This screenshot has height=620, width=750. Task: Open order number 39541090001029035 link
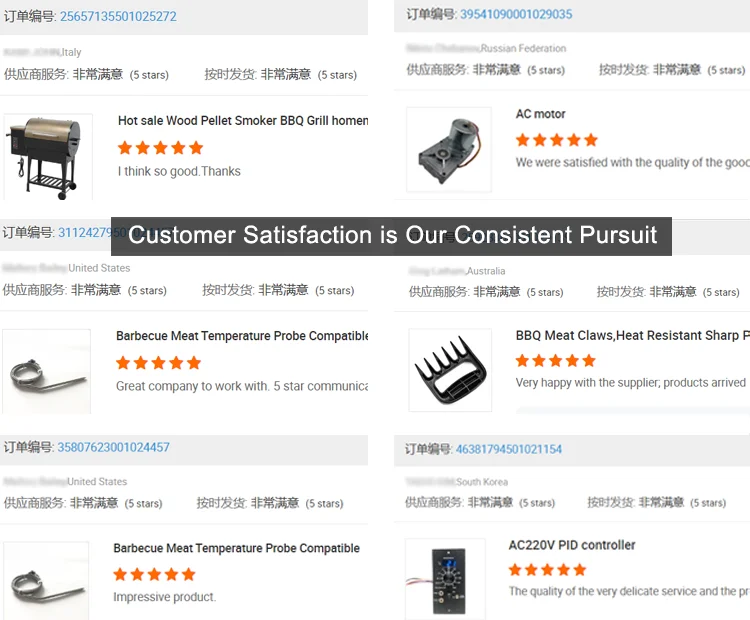tap(516, 14)
